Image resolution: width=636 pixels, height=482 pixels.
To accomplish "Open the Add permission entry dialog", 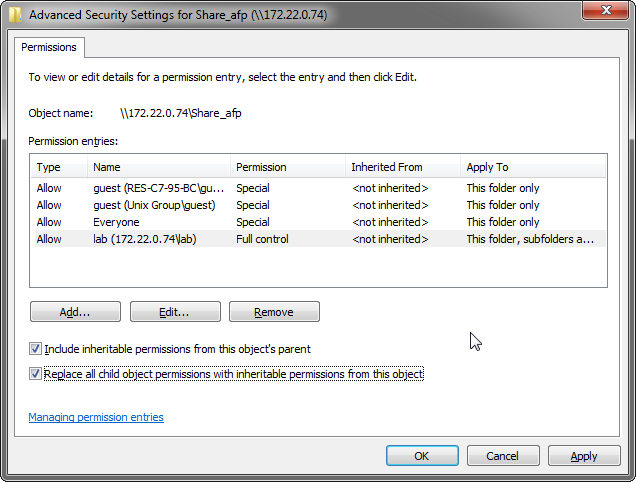I will pos(75,312).
